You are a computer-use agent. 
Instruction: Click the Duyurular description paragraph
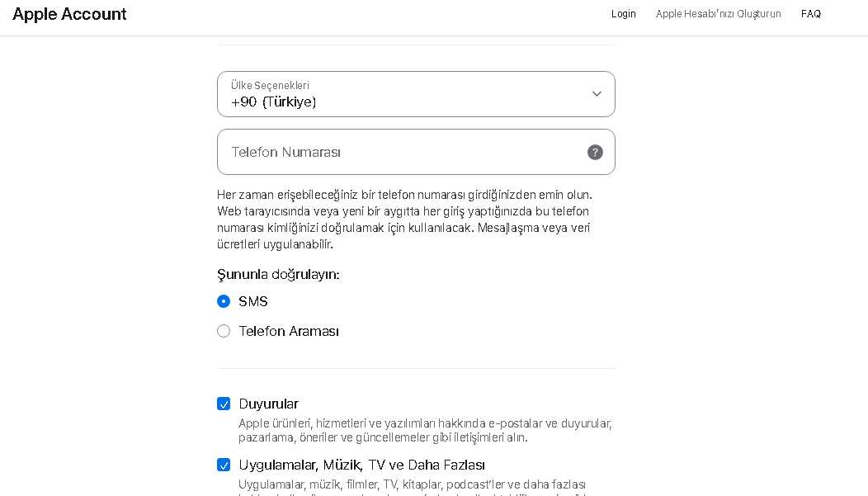tap(425, 430)
